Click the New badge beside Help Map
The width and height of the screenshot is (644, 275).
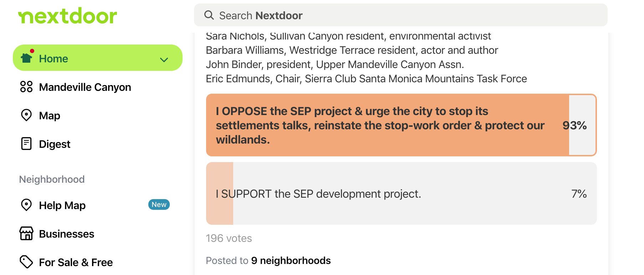(159, 204)
